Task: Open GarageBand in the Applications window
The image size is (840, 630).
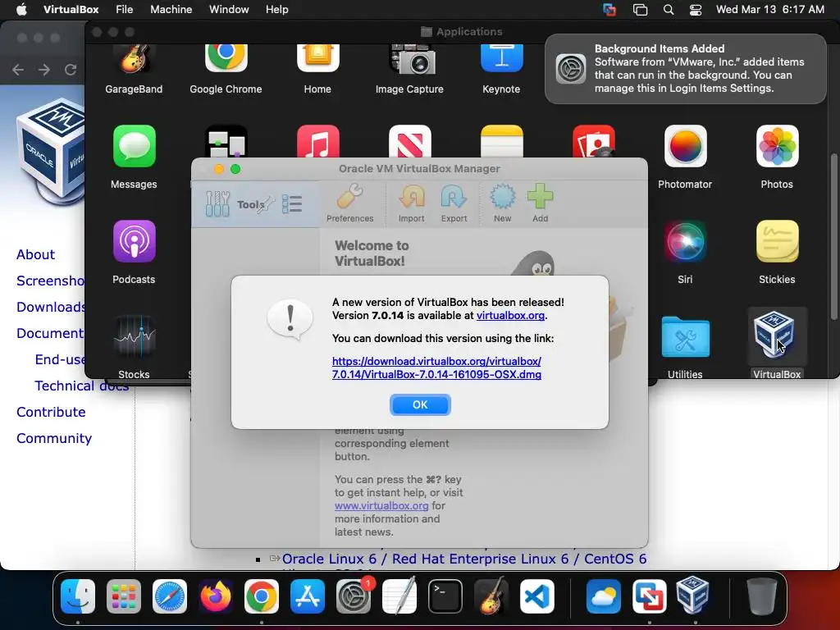Action: [134, 69]
